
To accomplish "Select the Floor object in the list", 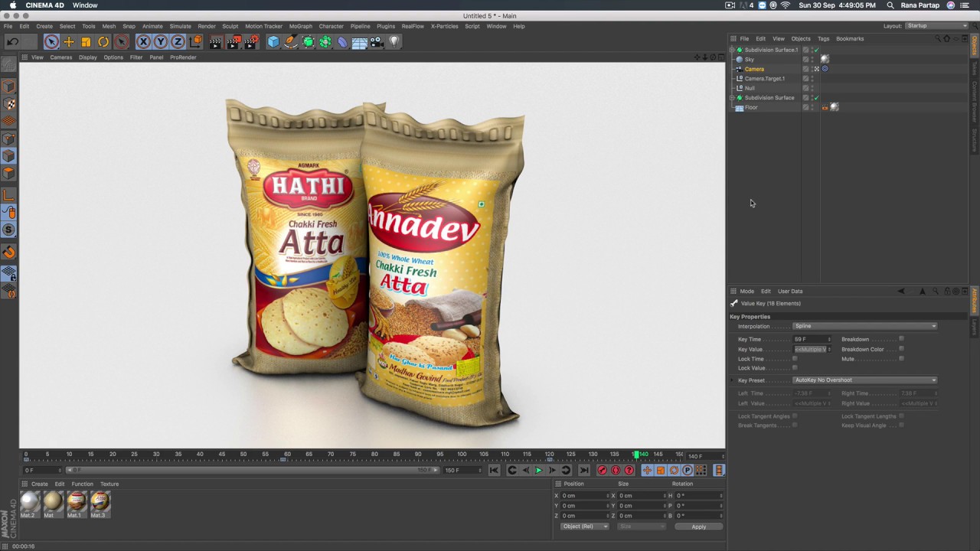I will (751, 107).
